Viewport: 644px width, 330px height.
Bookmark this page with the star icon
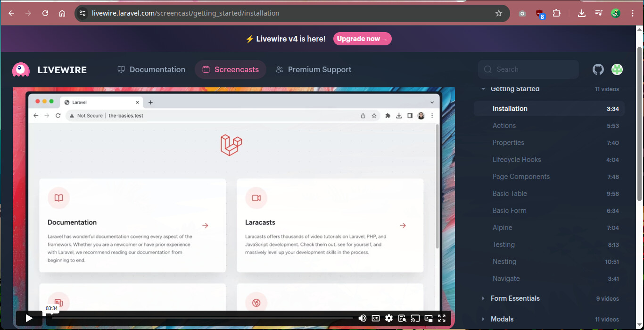click(x=499, y=13)
